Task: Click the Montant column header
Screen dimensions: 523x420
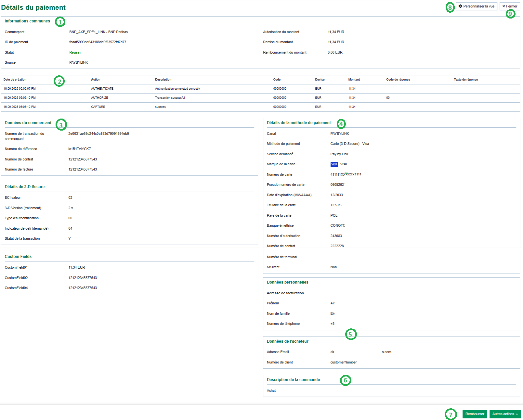Action: pyautogui.click(x=354, y=80)
